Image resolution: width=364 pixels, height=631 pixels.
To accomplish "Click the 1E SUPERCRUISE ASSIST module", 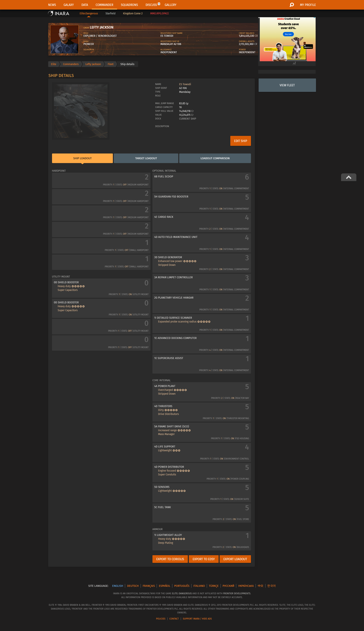I will click(201, 364).
